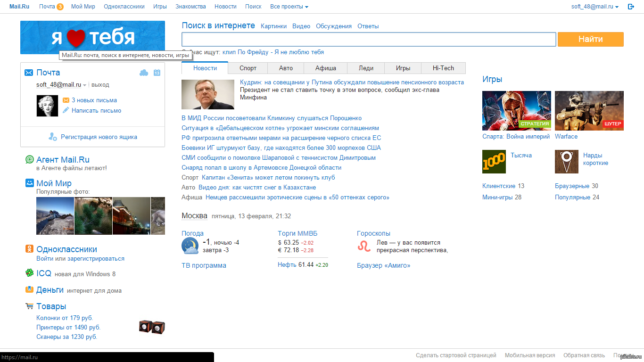This screenshot has width=644, height=362.
Task: Click the envelope icon beside Почта heading
Action: point(29,73)
